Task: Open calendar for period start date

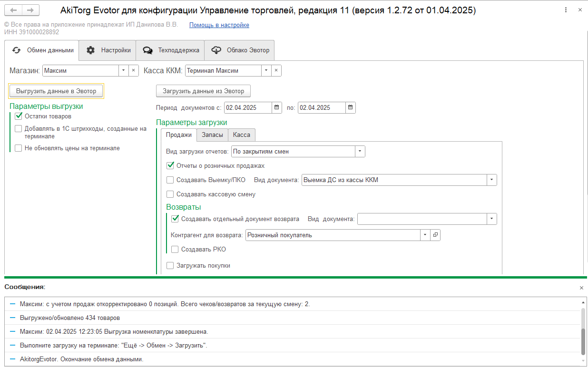Action: [277, 107]
